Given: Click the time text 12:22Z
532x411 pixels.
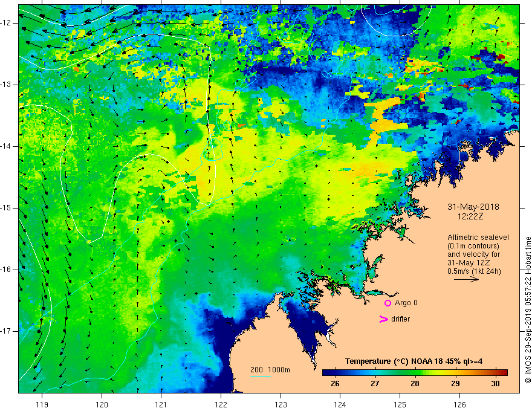Looking at the screenshot, I should (x=470, y=216).
